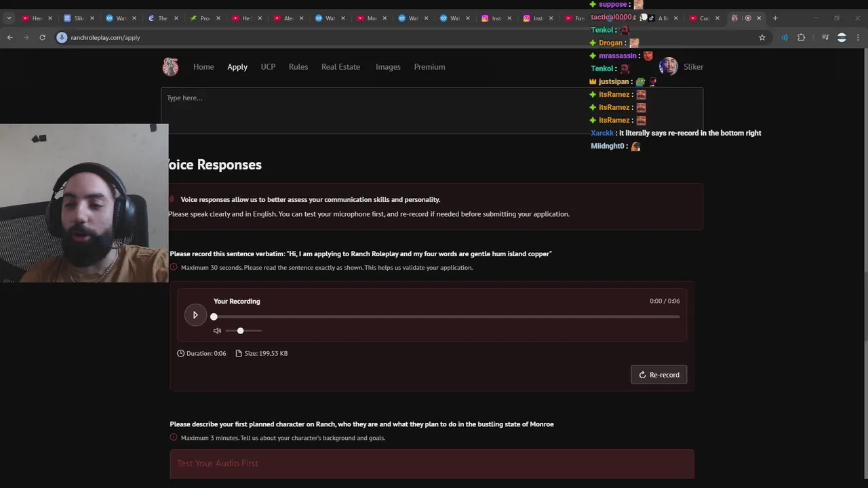Click the Size: 199.53 KB label
The width and height of the screenshot is (868, 488).
(261, 353)
